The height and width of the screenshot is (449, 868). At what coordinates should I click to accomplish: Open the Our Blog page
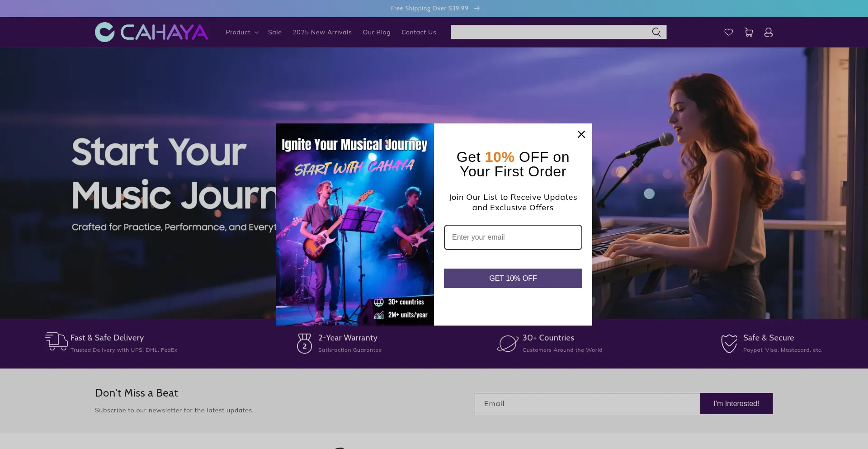[x=377, y=32]
